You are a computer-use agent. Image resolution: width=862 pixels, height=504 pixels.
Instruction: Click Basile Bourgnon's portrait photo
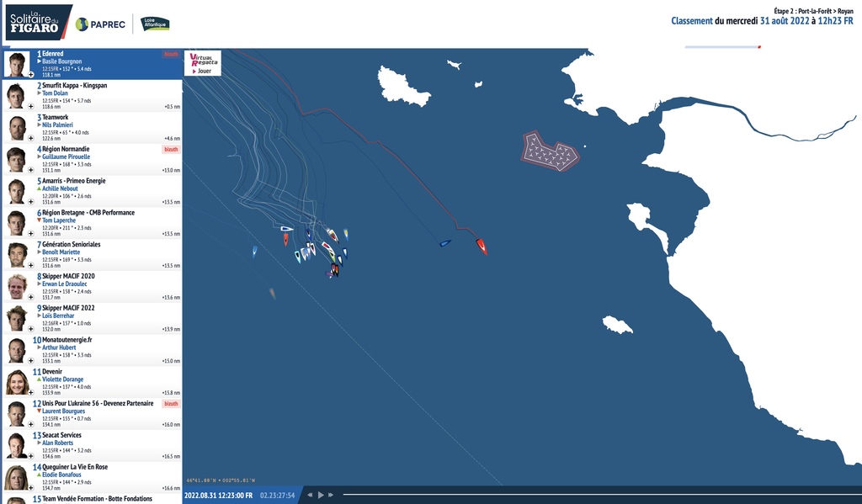(17, 64)
